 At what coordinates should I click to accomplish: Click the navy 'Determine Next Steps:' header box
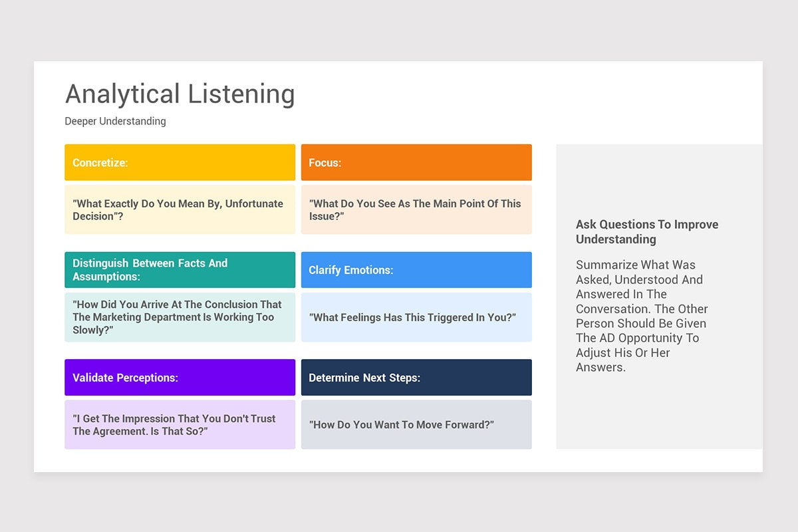[x=416, y=378]
